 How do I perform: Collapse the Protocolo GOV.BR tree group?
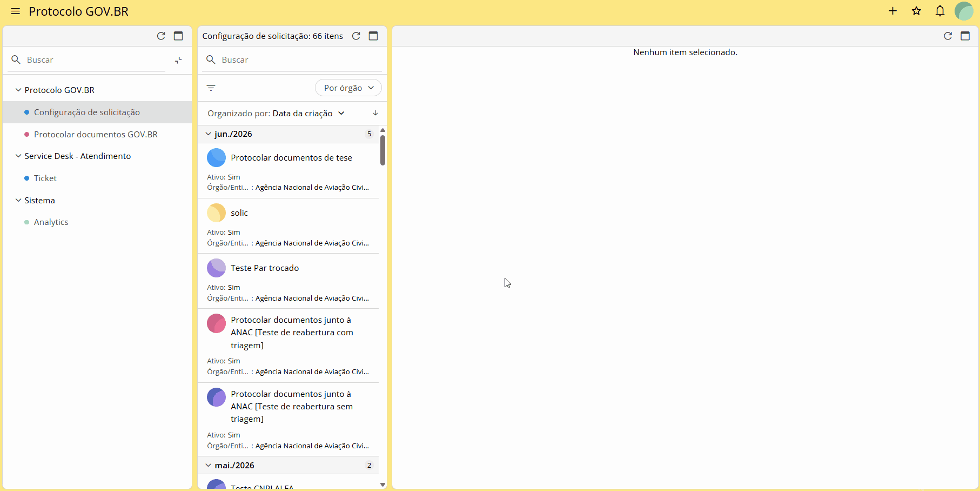pos(18,90)
